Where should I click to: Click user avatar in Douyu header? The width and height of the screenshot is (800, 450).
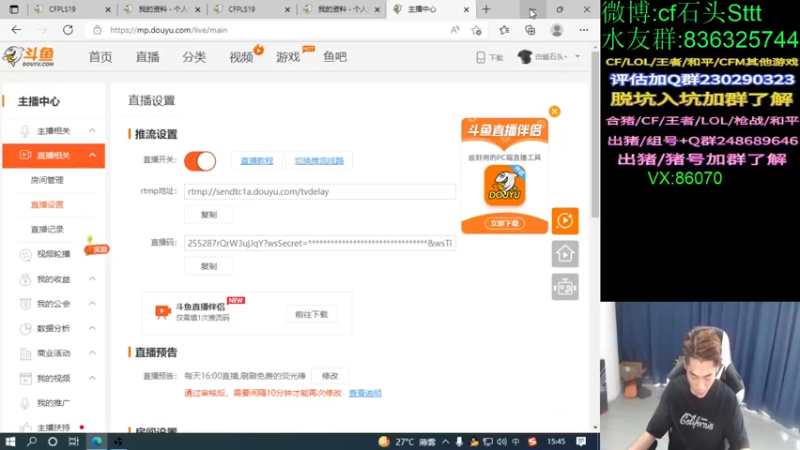pyautogui.click(x=524, y=57)
